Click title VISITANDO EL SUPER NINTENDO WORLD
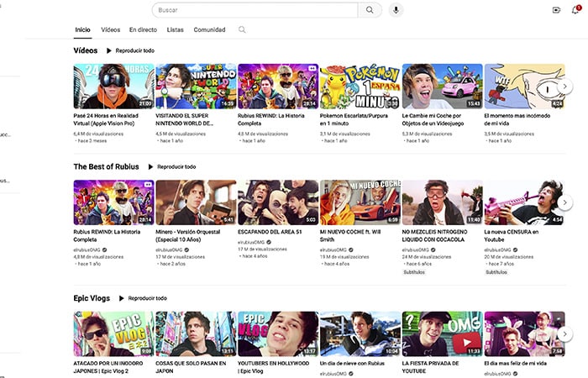The image size is (588, 378). 185,119
